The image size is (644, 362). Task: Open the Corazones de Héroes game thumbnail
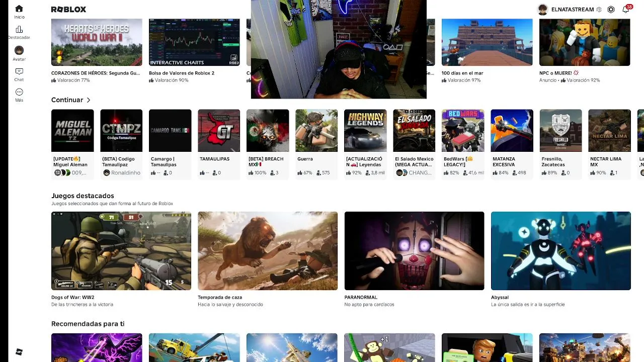[97, 42]
